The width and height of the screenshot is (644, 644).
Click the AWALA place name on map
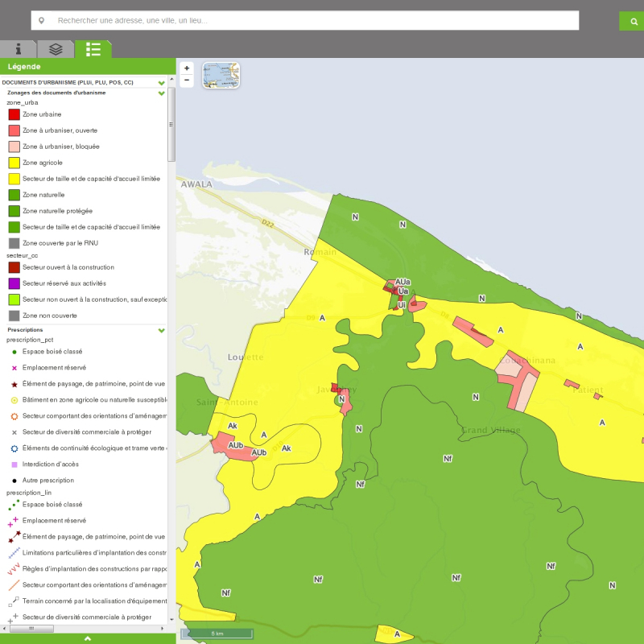(x=196, y=184)
